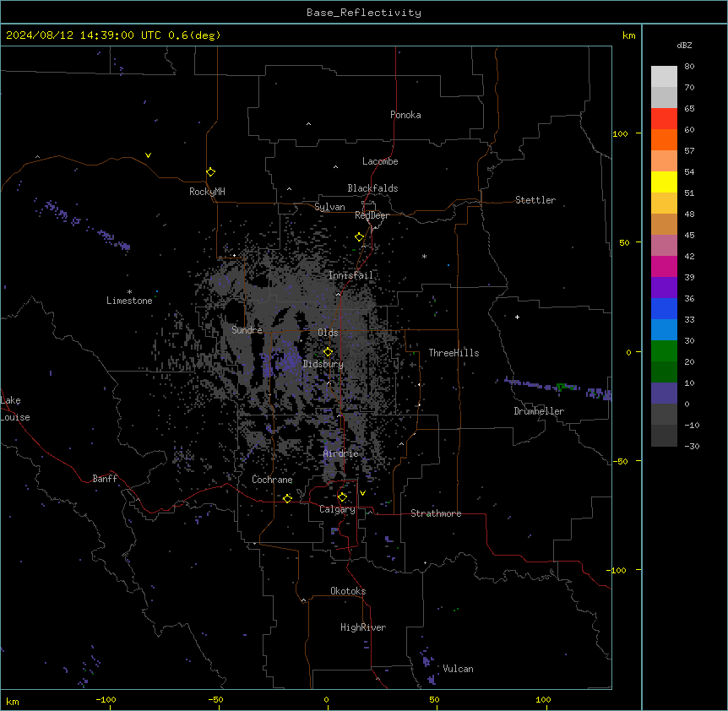Screen dimensions: 728x711
Task: Select the Airdrie label
Action: 341,453
